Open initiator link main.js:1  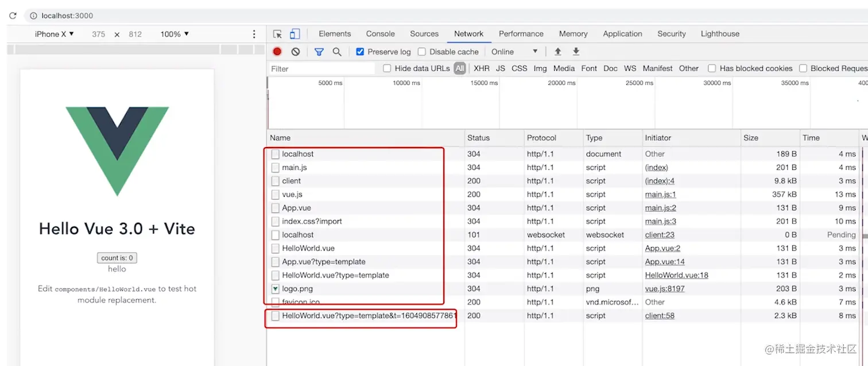point(661,194)
